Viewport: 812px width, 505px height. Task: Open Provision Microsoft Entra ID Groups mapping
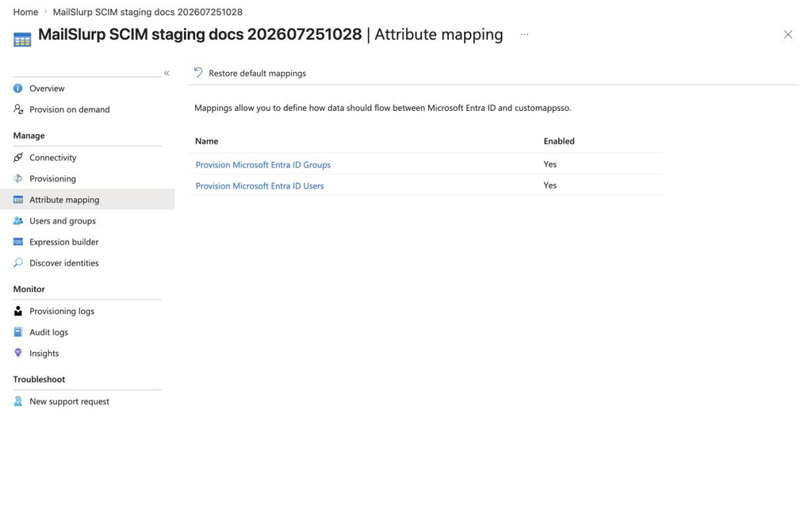pos(263,165)
